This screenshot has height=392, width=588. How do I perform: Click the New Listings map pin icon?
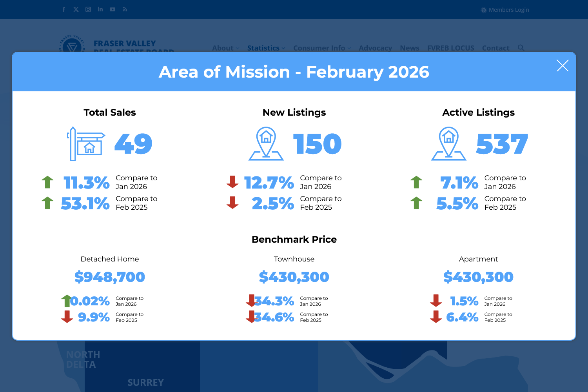click(266, 144)
